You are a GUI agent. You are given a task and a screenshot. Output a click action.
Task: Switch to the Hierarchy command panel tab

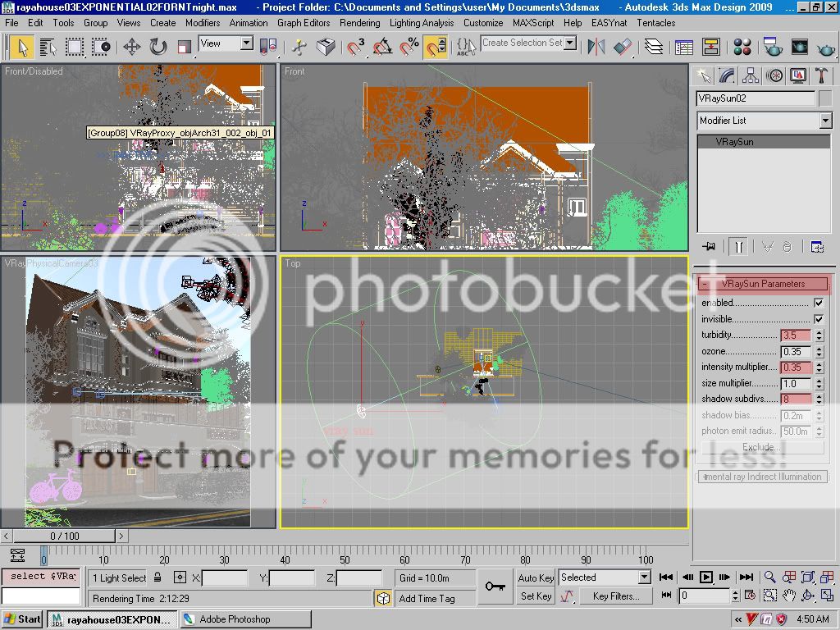tap(750, 75)
